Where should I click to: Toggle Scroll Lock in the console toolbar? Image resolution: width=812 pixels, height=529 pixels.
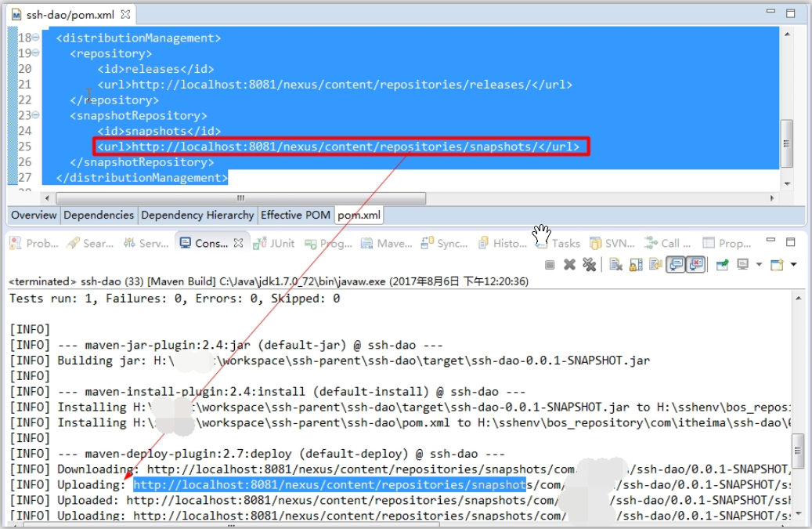636,265
